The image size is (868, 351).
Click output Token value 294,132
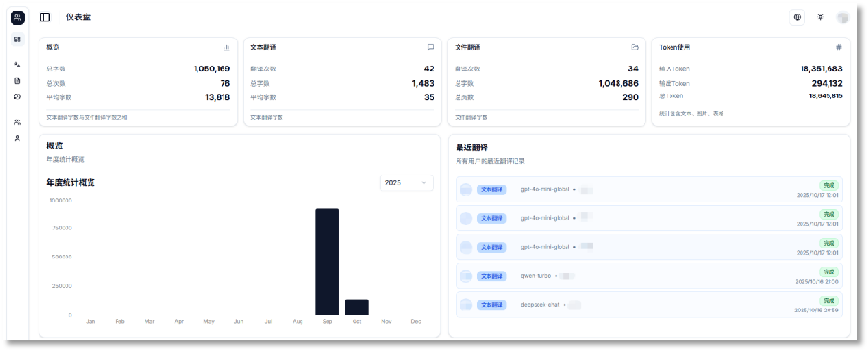pos(827,83)
